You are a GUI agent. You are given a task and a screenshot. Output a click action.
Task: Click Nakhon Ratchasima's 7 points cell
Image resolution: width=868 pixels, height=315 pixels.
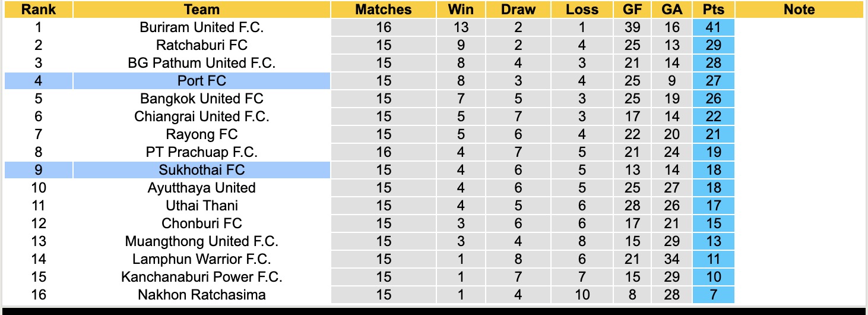pos(713,295)
